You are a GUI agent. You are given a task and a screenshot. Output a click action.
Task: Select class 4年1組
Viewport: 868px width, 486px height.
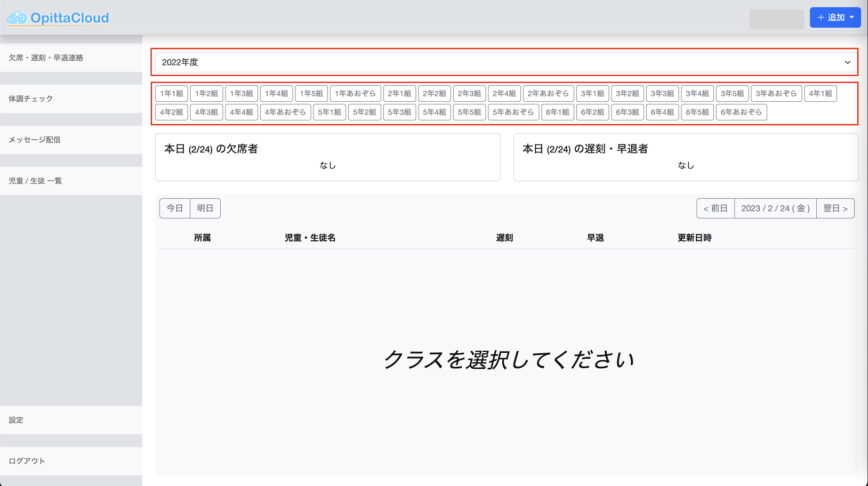[821, 93]
